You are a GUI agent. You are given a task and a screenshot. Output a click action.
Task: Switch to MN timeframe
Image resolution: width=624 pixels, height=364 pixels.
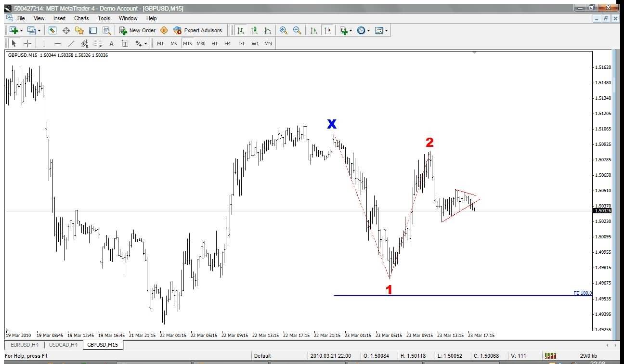268,43
